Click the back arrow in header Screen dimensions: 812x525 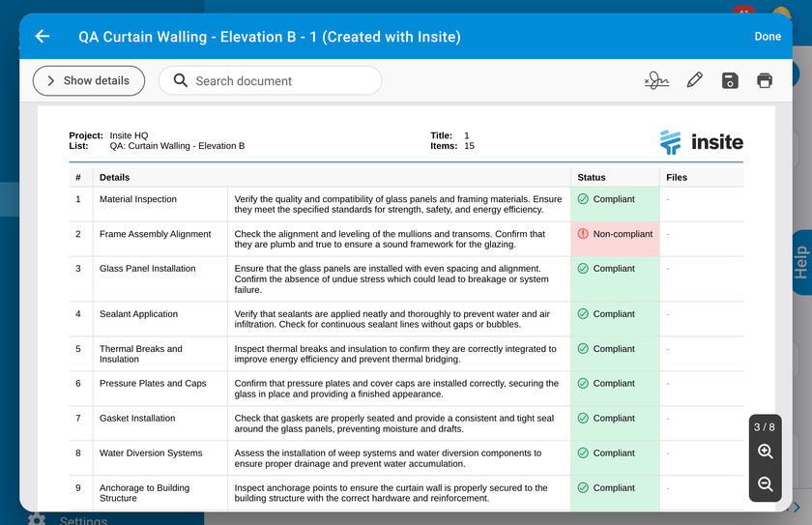click(x=42, y=37)
